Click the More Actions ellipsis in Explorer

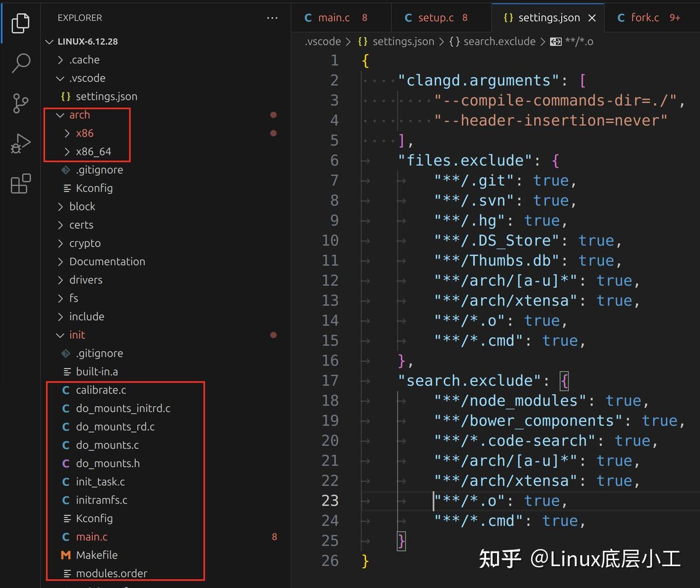272,17
